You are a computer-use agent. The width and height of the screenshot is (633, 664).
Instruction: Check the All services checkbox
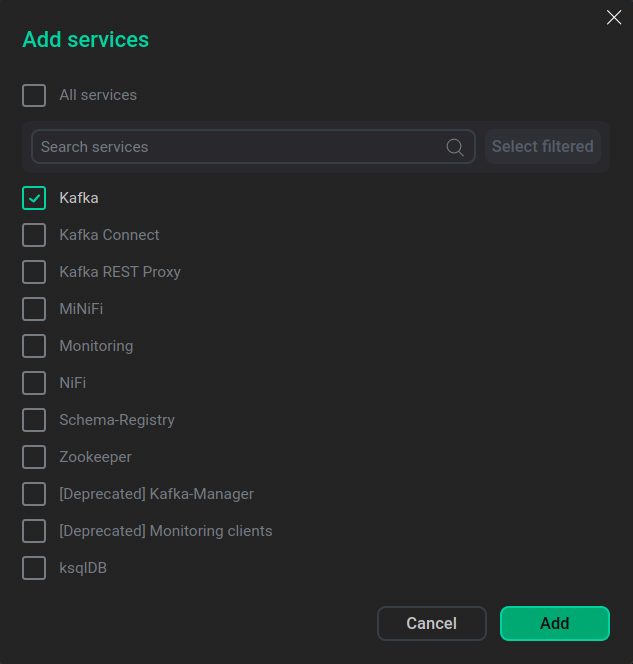coord(34,95)
